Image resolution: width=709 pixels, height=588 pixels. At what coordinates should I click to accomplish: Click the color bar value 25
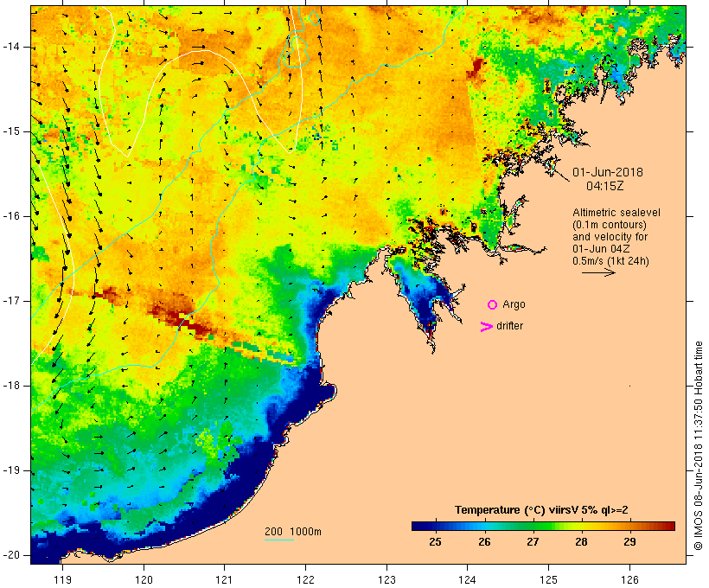(x=435, y=542)
